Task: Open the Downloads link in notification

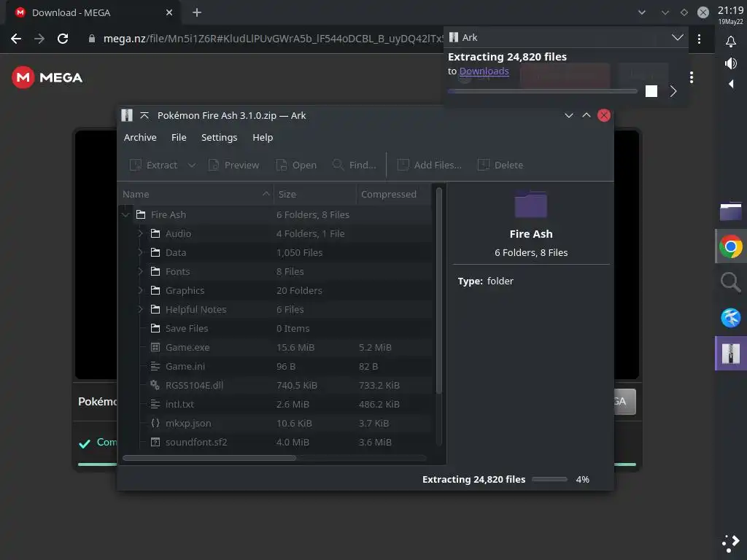Action: (x=484, y=71)
